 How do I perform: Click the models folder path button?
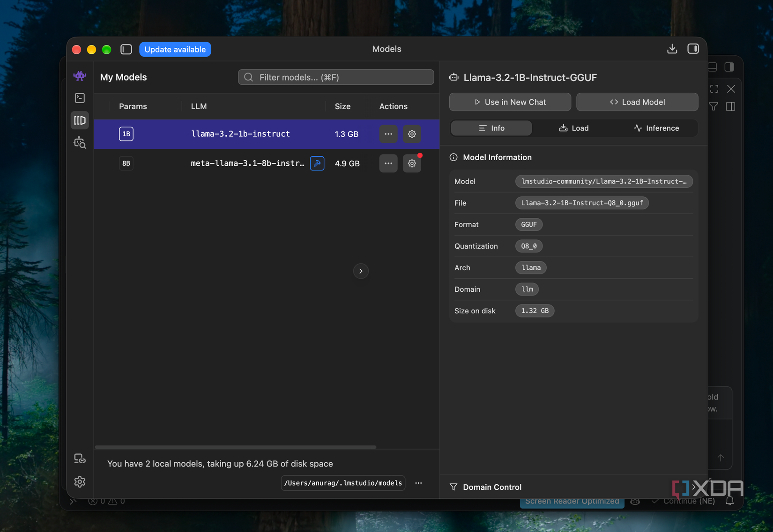tap(343, 483)
